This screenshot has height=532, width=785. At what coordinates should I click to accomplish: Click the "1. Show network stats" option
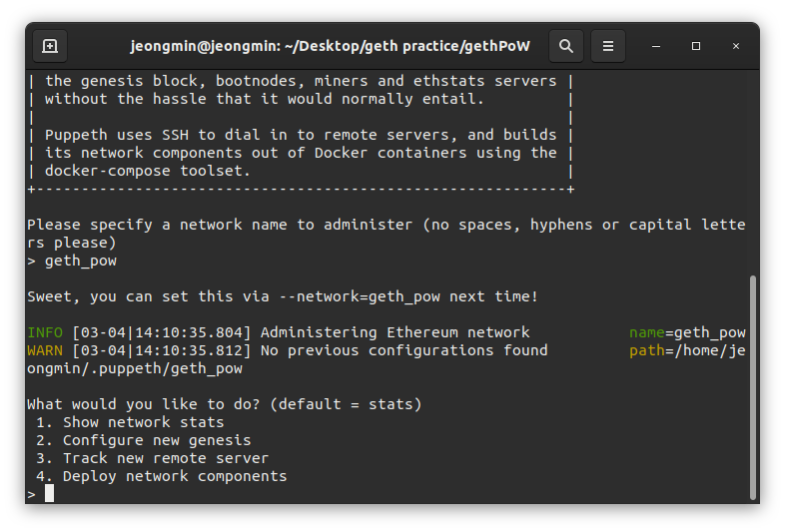(130, 422)
